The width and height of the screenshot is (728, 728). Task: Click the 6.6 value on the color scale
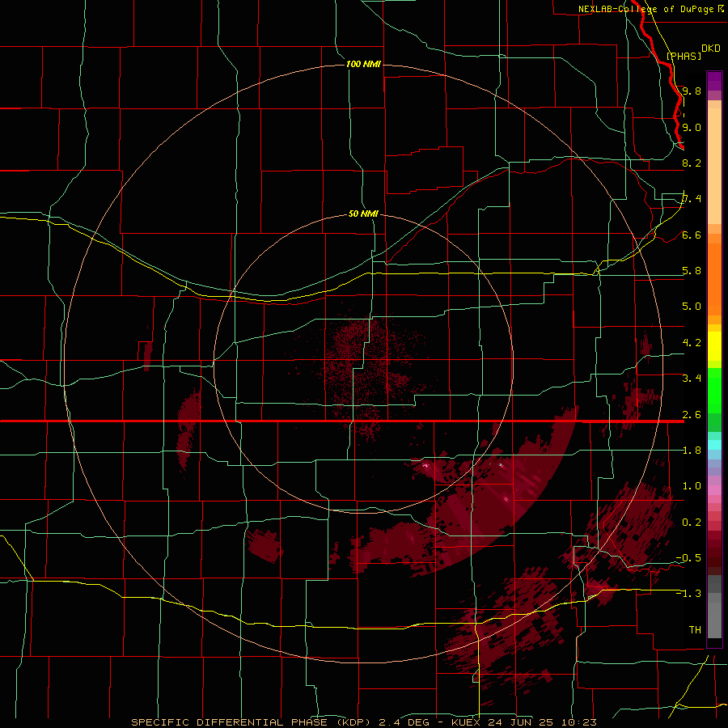click(x=692, y=235)
